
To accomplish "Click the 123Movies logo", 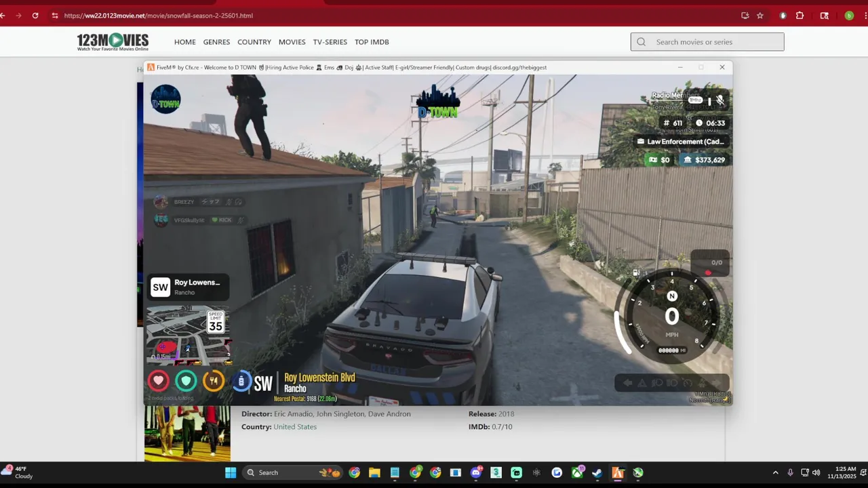I will [113, 42].
